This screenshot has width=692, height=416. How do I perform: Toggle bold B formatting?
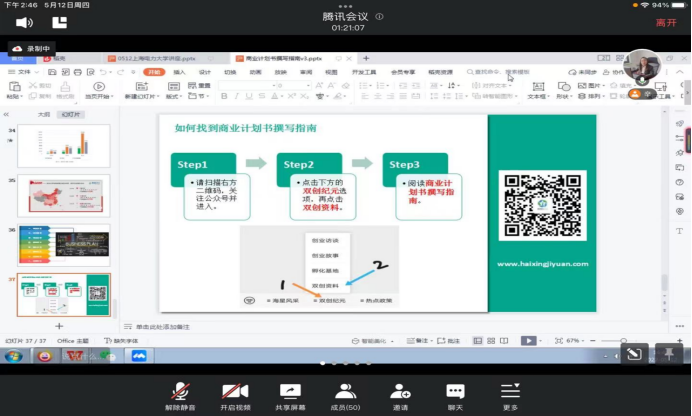pyautogui.click(x=224, y=96)
